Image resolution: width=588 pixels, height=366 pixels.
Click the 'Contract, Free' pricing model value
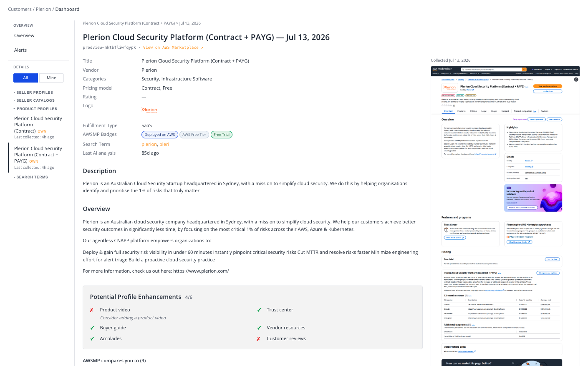157,88
